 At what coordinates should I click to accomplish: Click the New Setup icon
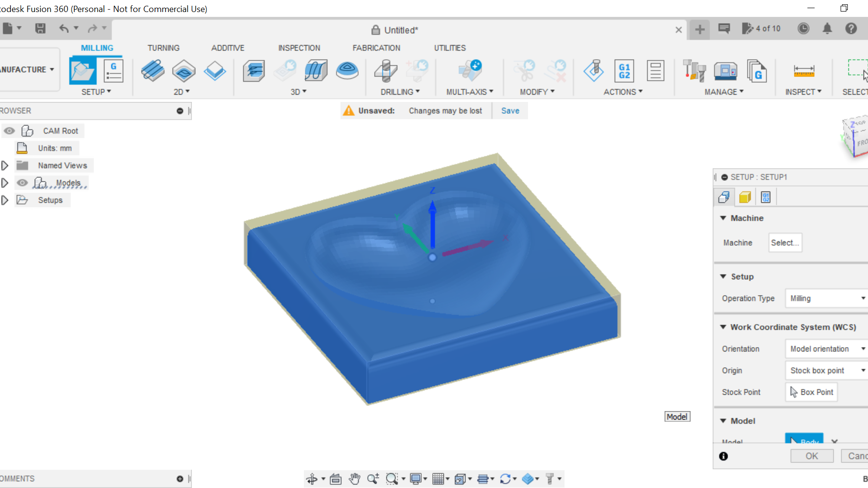83,71
